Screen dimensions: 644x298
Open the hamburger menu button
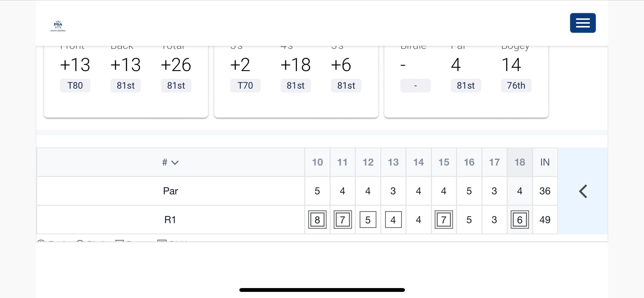click(x=583, y=23)
